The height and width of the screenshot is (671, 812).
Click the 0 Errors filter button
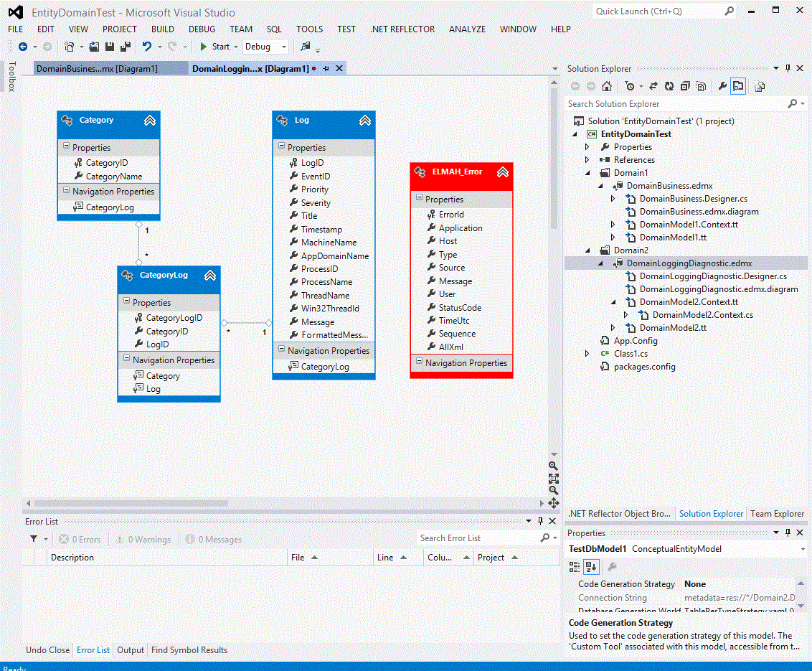(80, 539)
